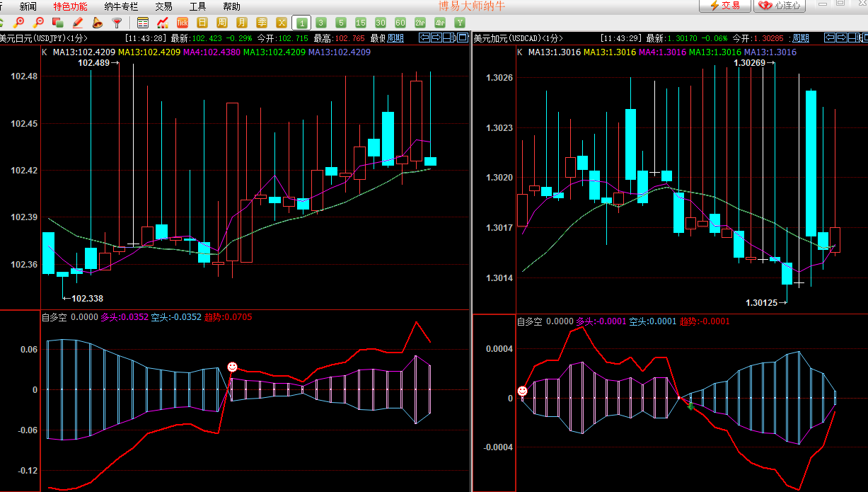This screenshot has width=868, height=492.
Task: Open the 工具 menu
Action: [198, 6]
